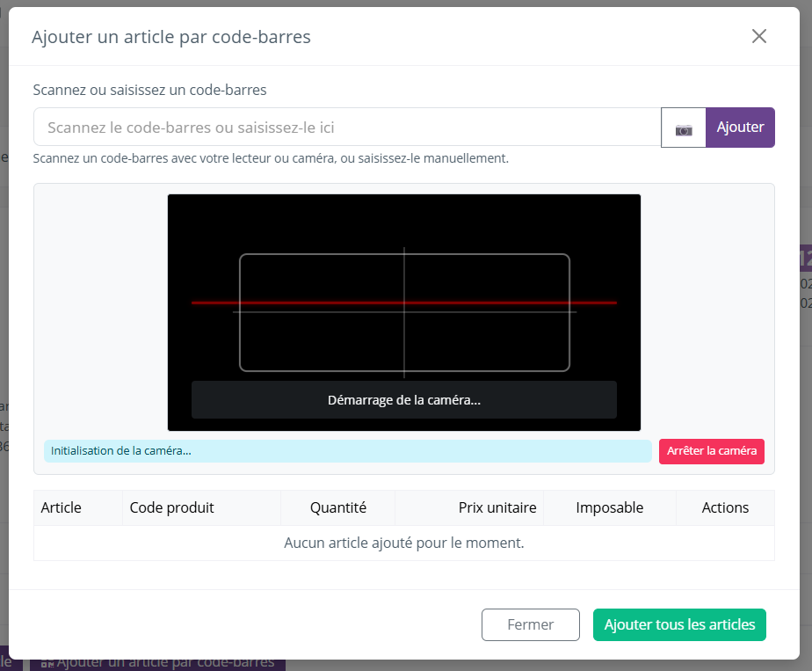Screen dimensions: 812x671
Task: Select the Article column header
Action: tap(62, 507)
